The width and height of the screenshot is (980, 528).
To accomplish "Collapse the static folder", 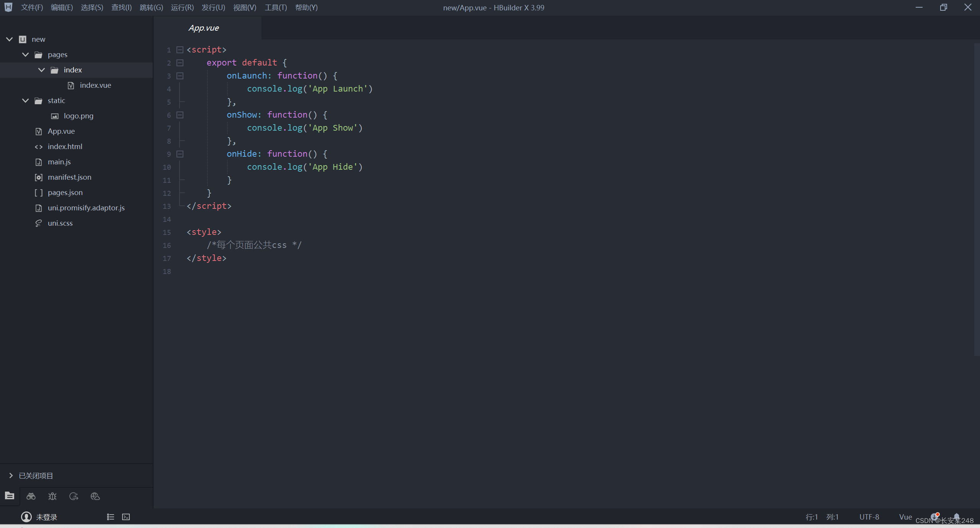I will 26,101.
